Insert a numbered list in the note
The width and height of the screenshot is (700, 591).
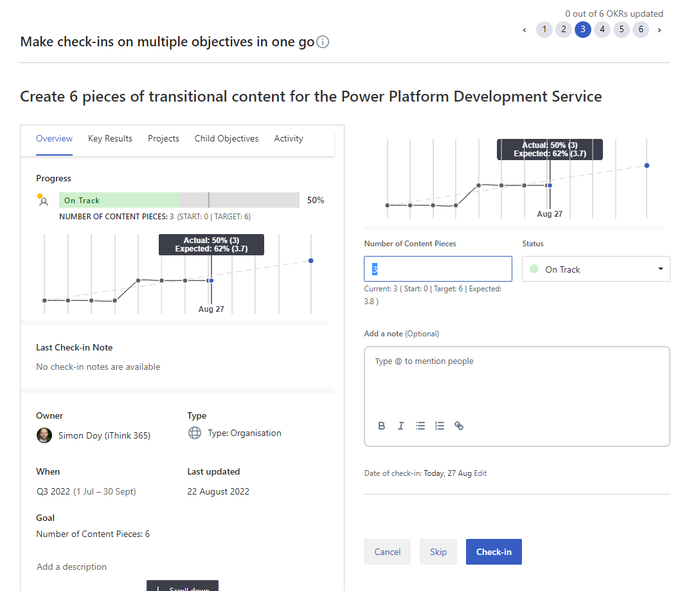click(440, 426)
